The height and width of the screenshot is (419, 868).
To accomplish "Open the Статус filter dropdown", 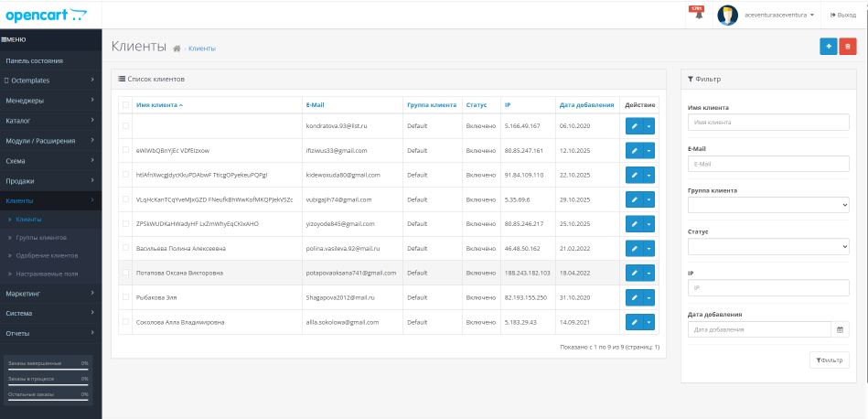I will pos(768,246).
